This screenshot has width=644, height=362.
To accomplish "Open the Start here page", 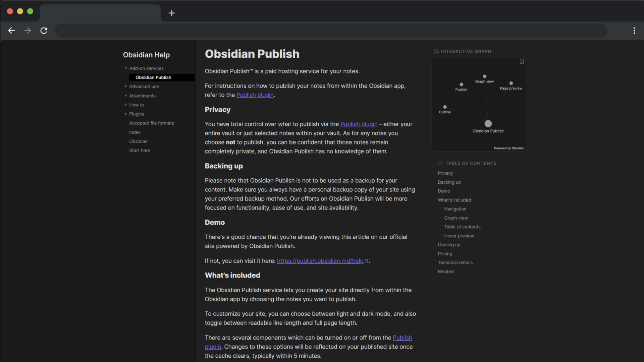I will coord(140,150).
